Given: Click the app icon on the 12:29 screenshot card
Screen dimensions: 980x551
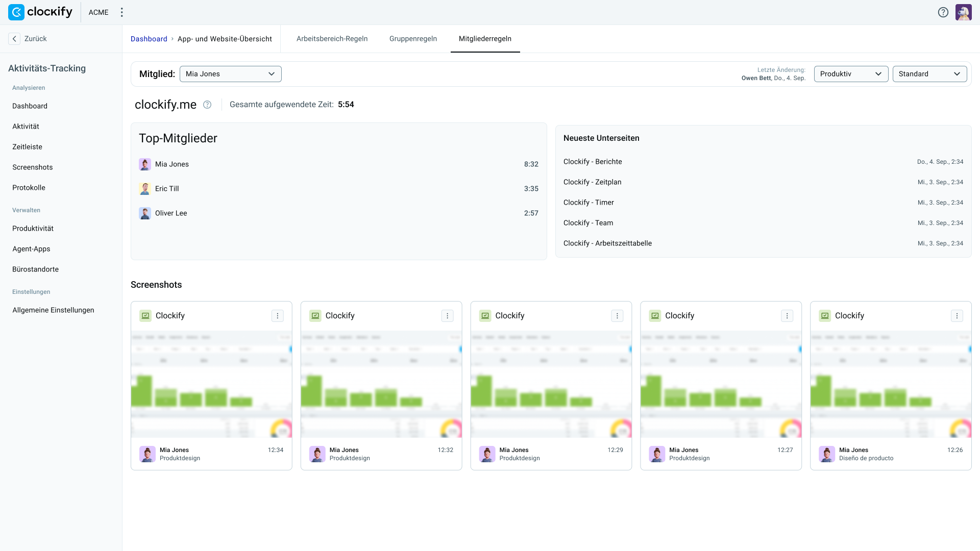Looking at the screenshot, I should [485, 316].
